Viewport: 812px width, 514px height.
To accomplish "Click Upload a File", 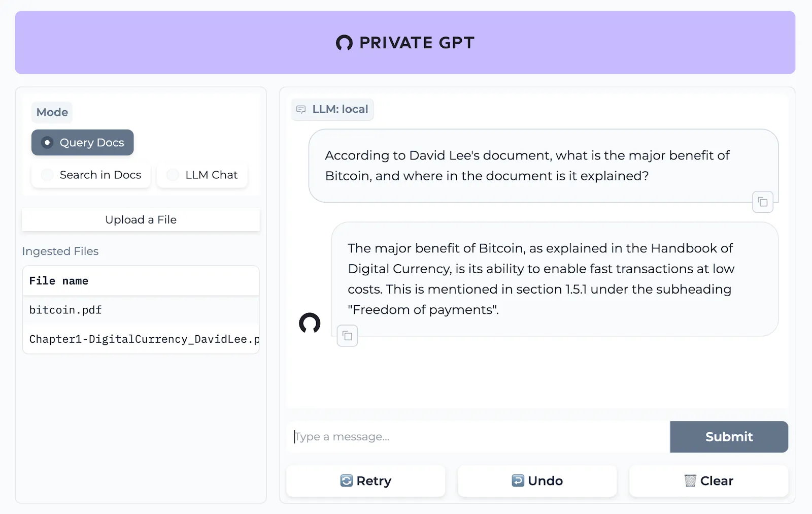I will point(141,219).
